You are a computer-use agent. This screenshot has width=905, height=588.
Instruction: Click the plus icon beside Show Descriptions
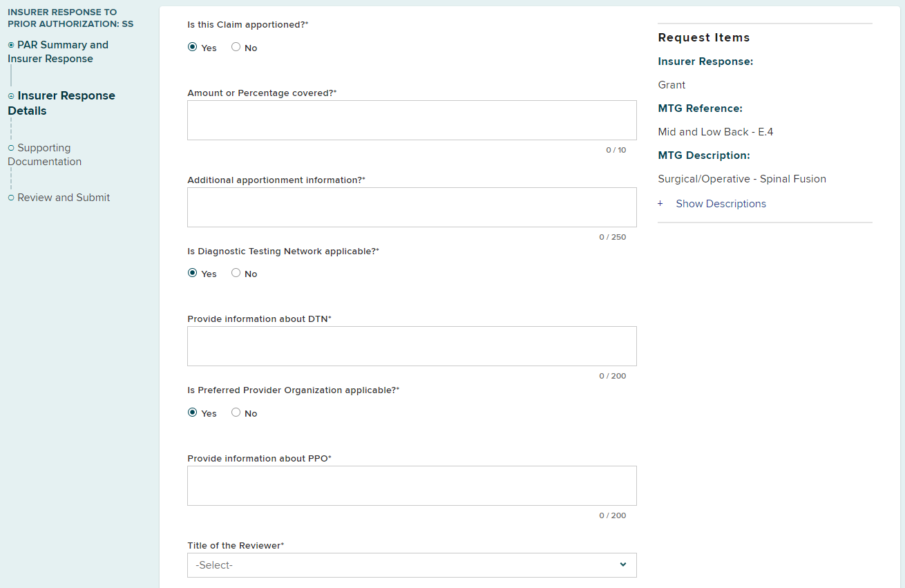[x=660, y=204]
